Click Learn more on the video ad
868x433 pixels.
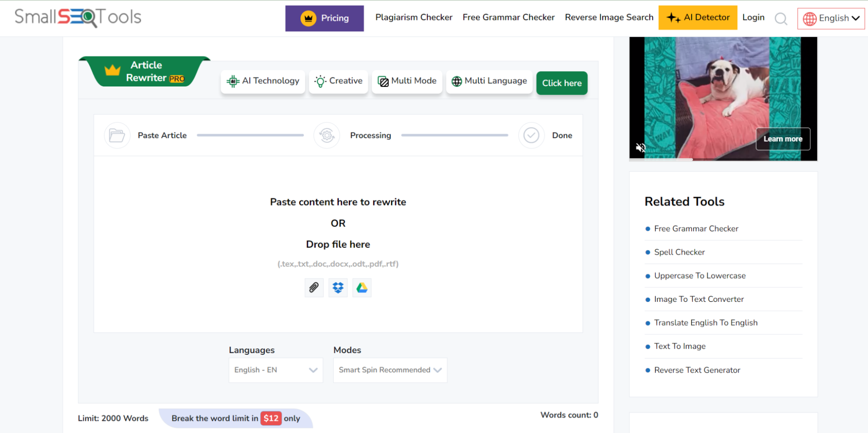(783, 139)
